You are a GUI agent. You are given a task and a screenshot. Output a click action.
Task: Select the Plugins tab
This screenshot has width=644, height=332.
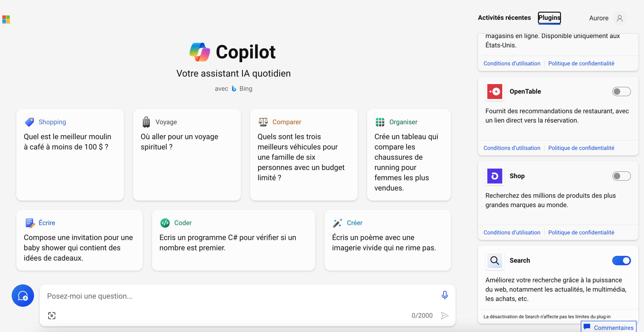point(549,18)
